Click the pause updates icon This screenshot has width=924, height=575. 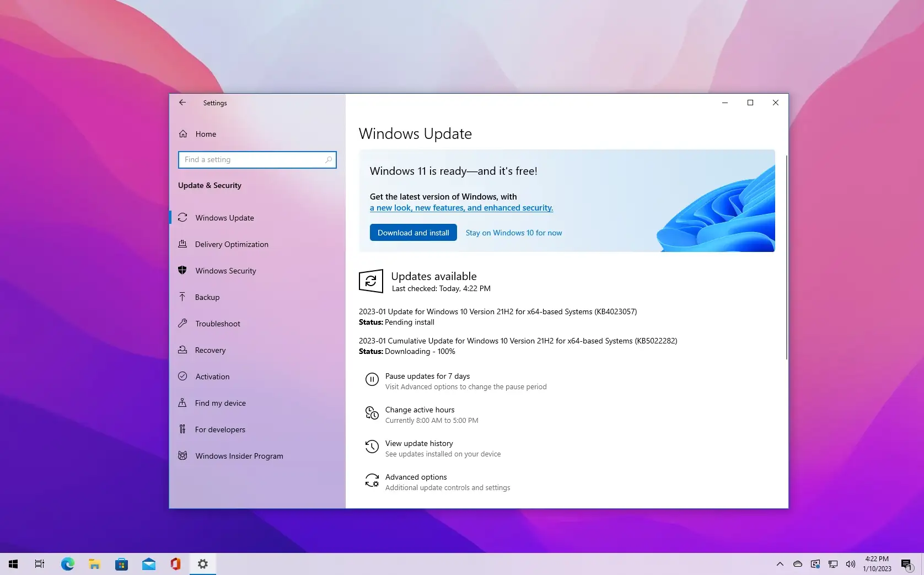point(372,379)
